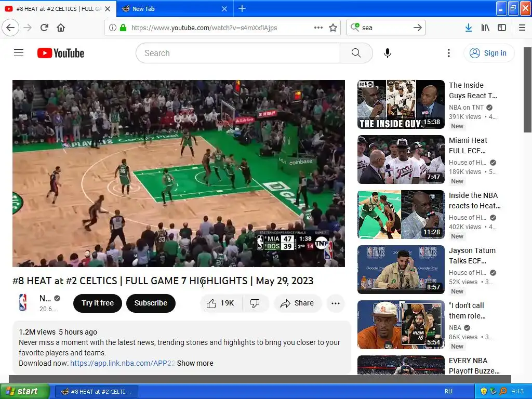This screenshot has width=532, height=399.
Task: Open Inside the NBA reacts thumbnail
Action: tap(401, 215)
